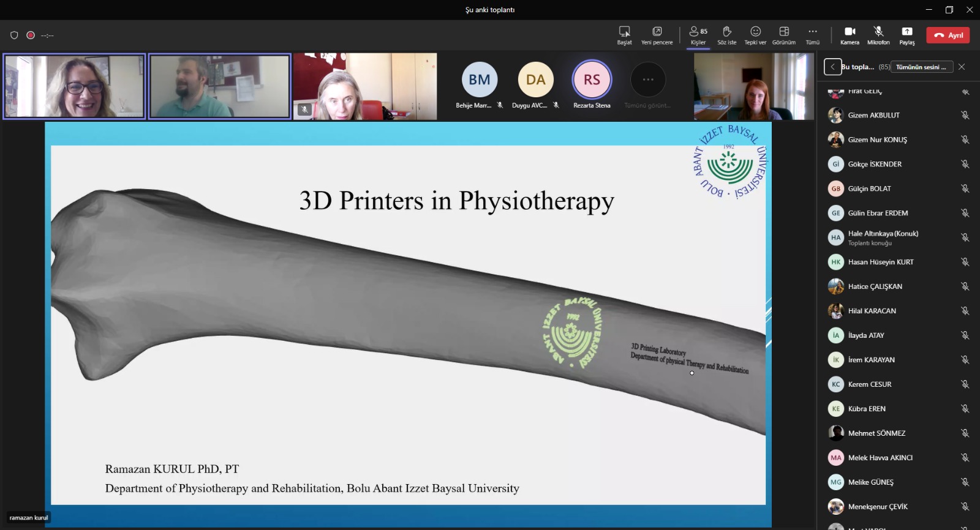Unmute using the Mikrofon toggle
Screen dimensions: 980x530
pos(878,35)
